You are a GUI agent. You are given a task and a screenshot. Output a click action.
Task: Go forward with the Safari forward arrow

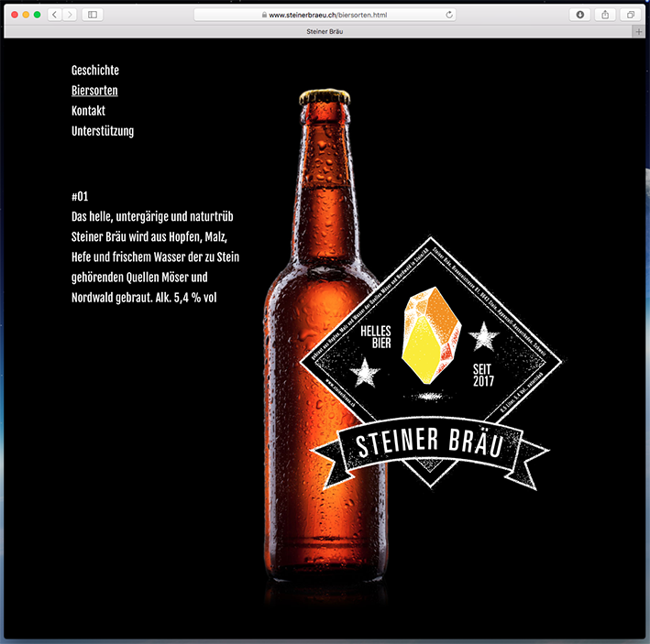click(70, 15)
